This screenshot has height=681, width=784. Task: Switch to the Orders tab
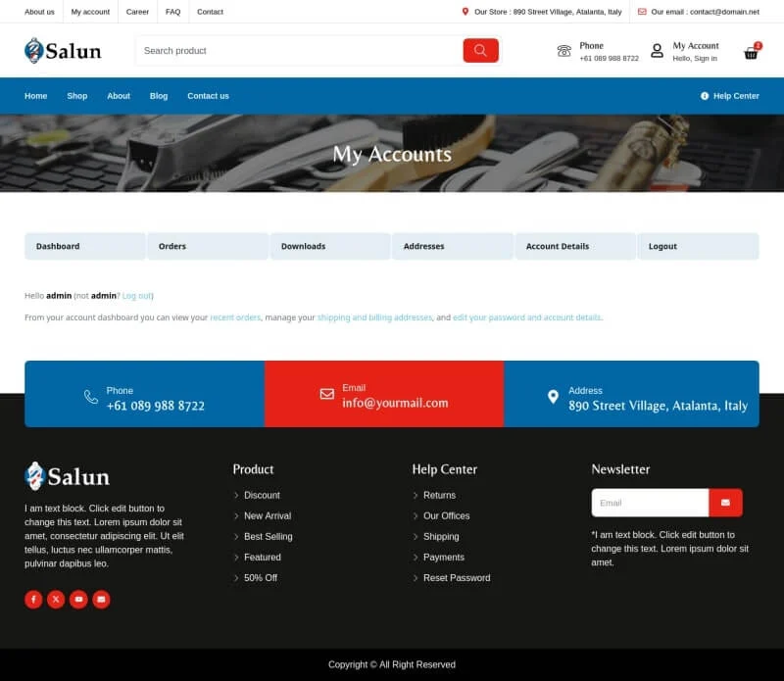pos(208,247)
